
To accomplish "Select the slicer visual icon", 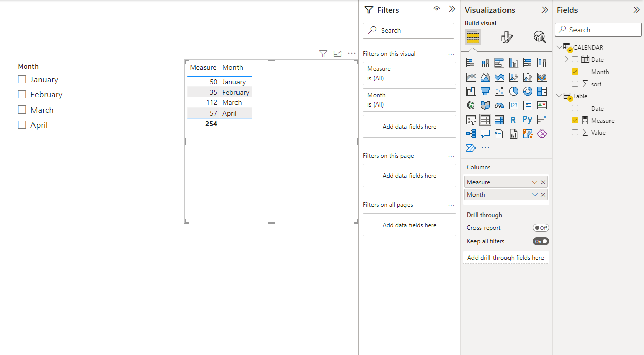I will pos(470,120).
